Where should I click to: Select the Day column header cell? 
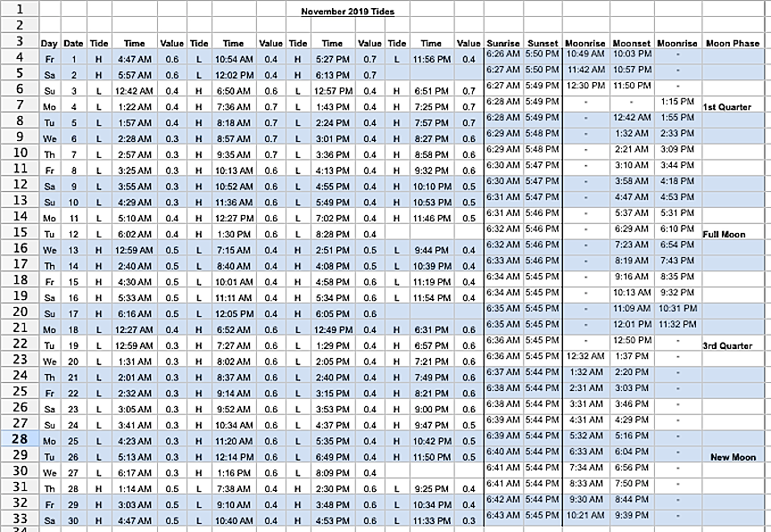[49, 43]
